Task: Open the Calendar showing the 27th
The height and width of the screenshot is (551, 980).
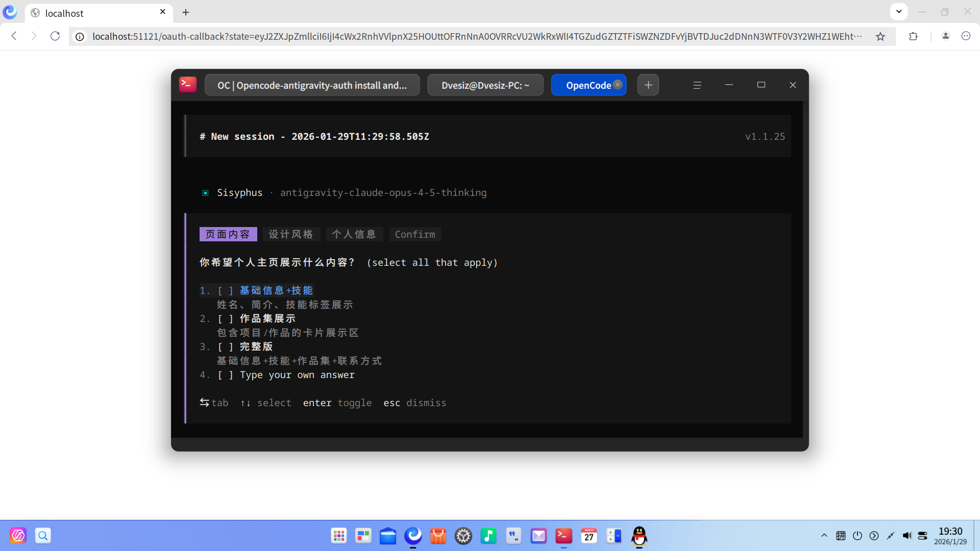Action: pyautogui.click(x=589, y=536)
